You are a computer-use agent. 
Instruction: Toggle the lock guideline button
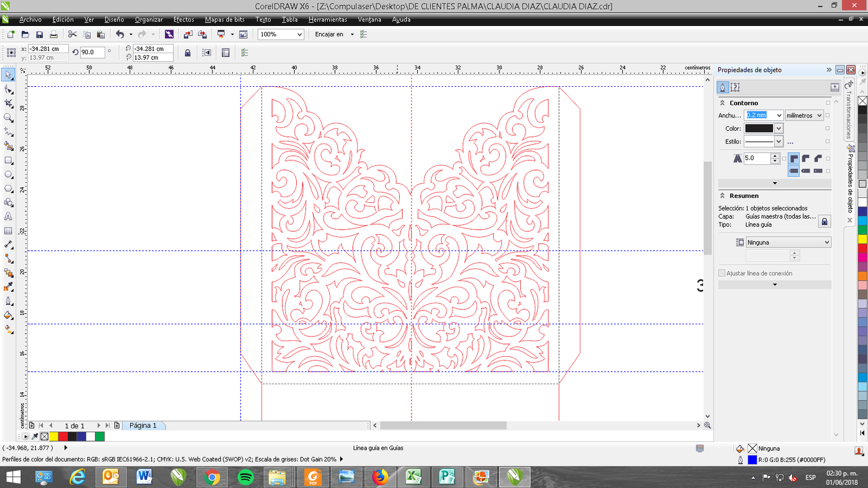[187, 53]
